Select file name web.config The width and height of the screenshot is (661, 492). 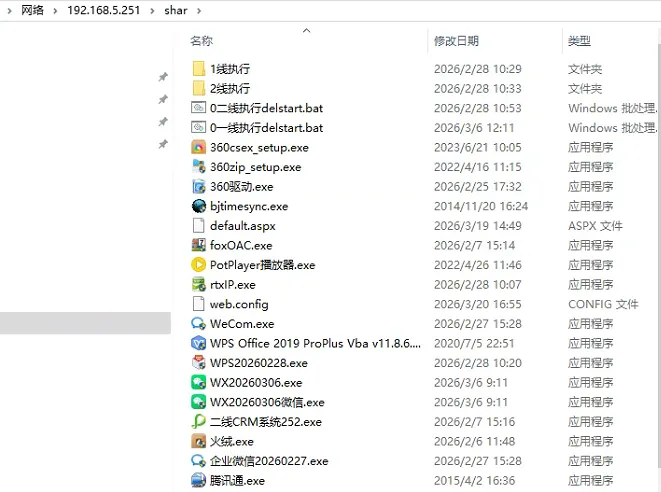point(239,304)
